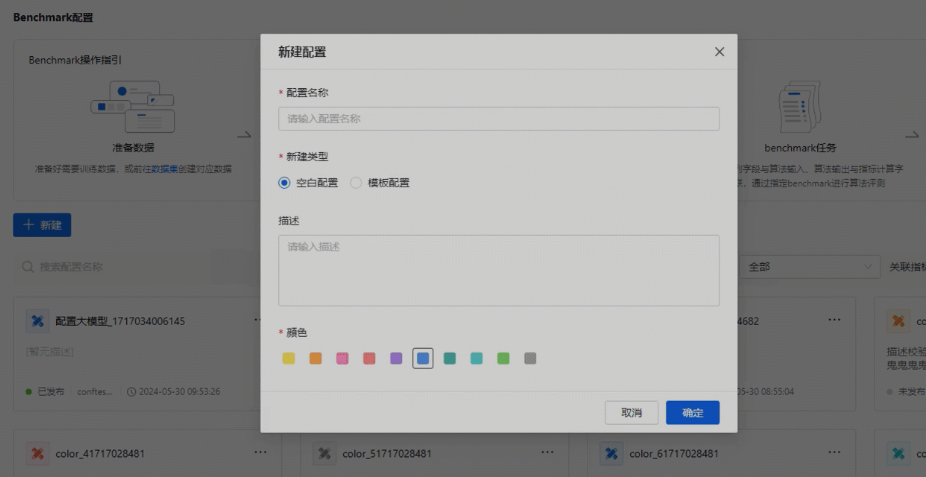Viewport: 926px width, 477px height.
Task: Click the Benchmark操作指引 heading
Action: (x=76, y=60)
